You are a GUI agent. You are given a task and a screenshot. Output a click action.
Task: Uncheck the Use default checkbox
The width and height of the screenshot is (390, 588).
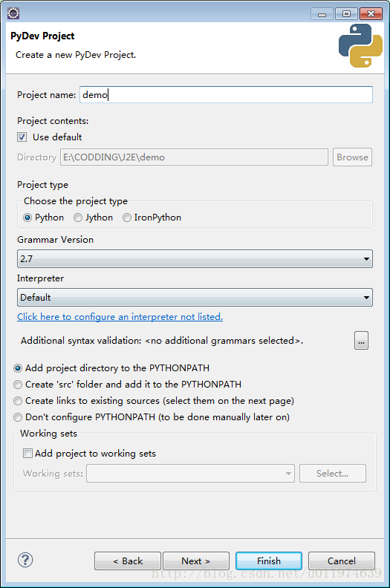click(x=22, y=137)
